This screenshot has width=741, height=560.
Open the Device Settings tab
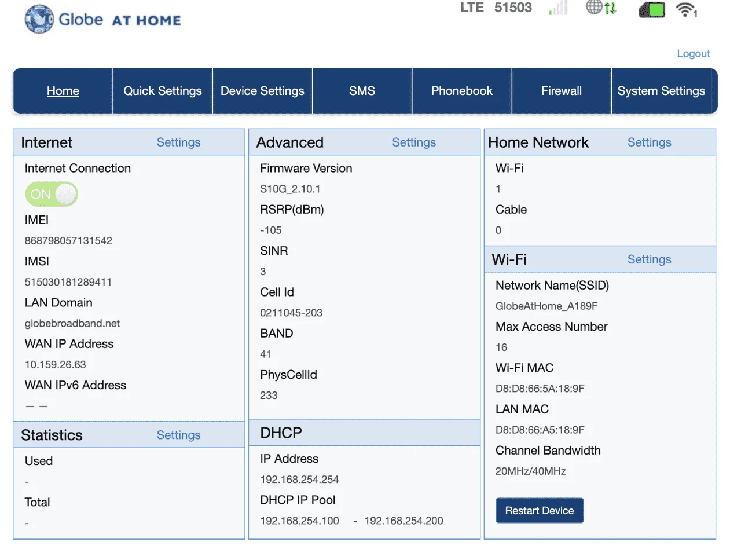[x=262, y=91]
